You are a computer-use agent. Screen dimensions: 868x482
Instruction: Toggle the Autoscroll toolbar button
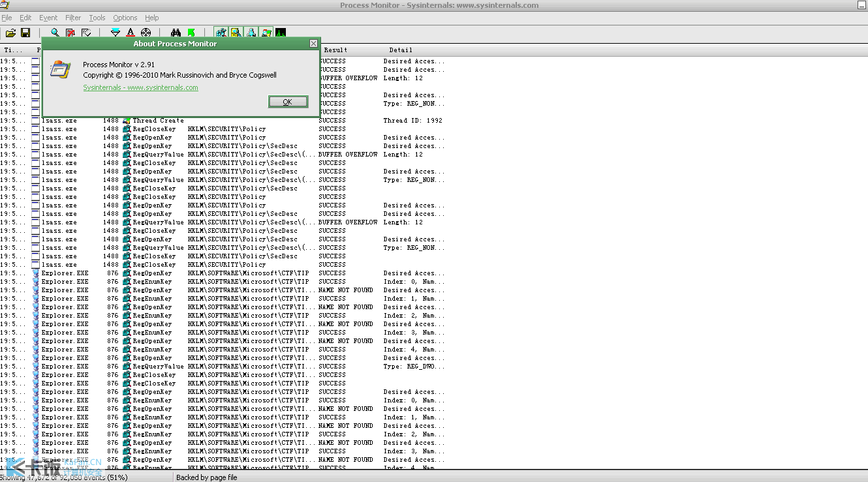click(70, 33)
